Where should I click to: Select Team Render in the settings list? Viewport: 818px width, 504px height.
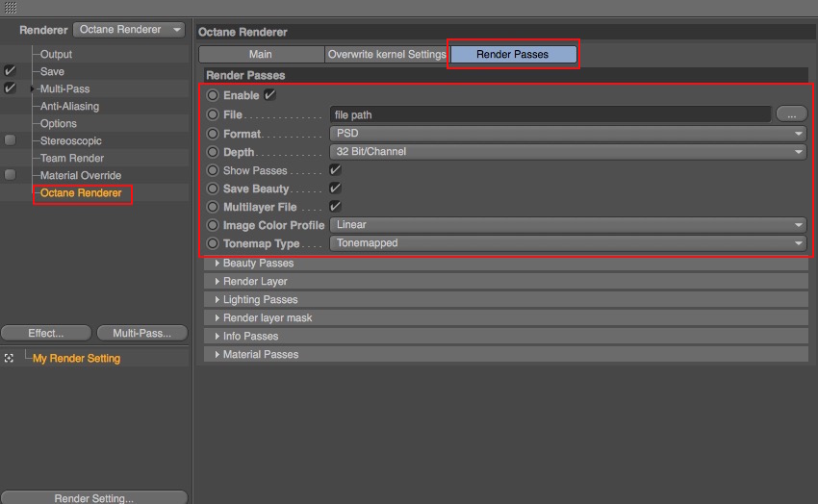(x=72, y=158)
